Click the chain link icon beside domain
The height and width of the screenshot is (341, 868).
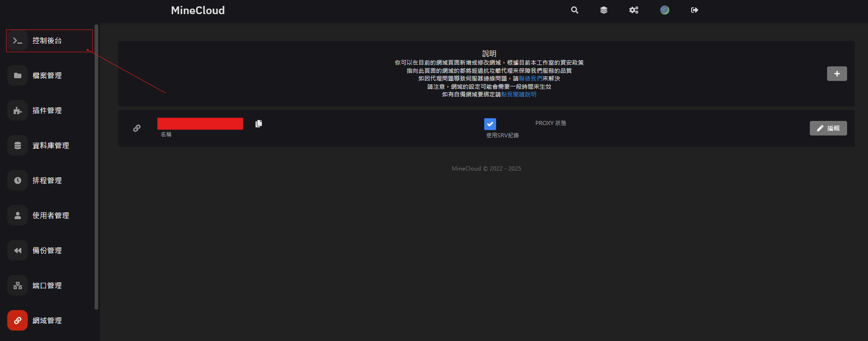pyautogui.click(x=137, y=128)
